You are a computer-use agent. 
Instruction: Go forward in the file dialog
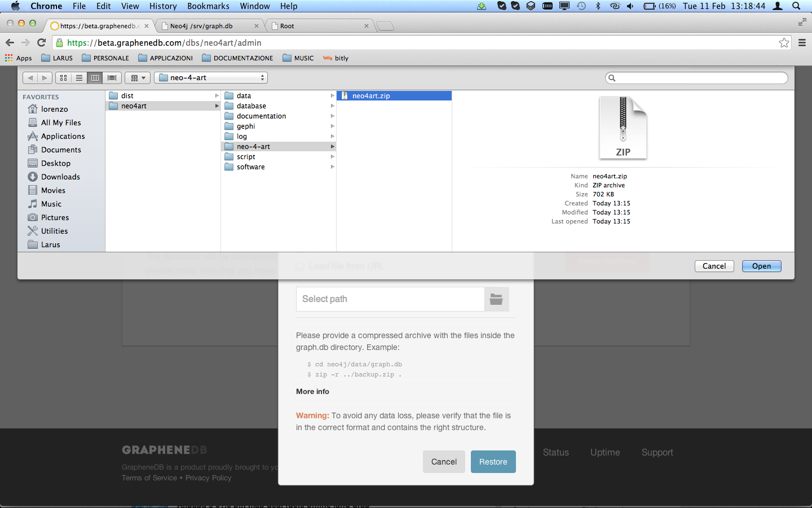[x=45, y=78]
